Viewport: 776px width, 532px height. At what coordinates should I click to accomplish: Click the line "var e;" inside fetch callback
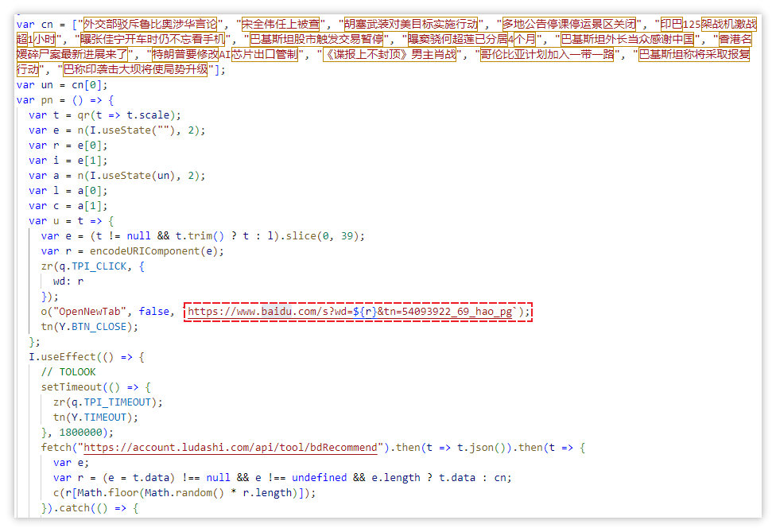pos(72,462)
